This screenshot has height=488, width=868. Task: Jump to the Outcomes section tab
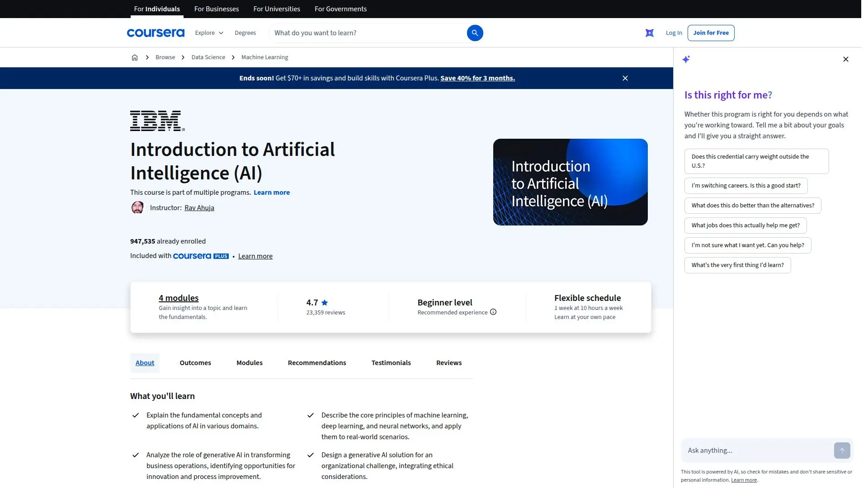tap(195, 363)
